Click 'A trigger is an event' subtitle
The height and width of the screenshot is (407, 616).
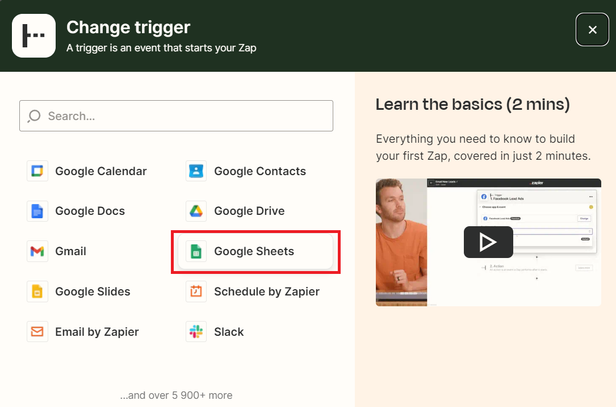click(161, 48)
